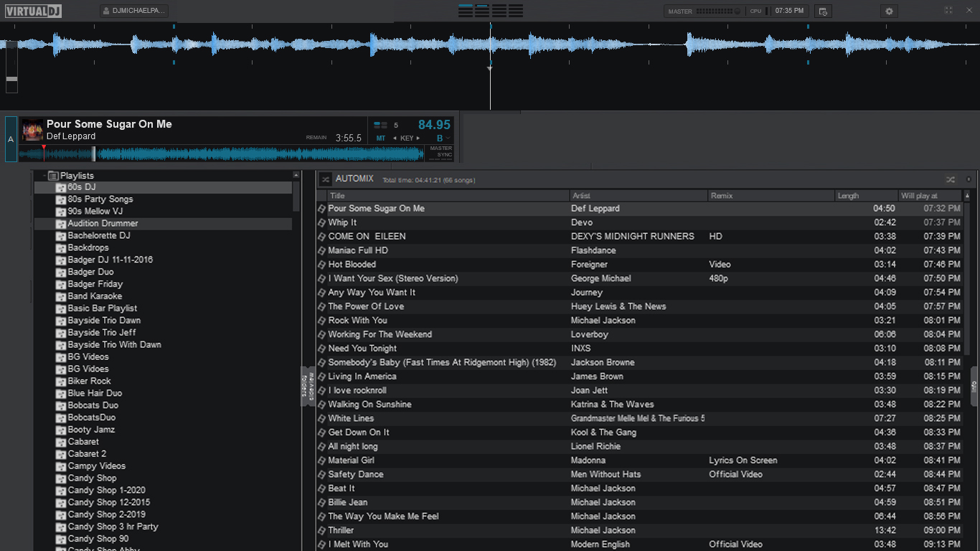Toggle the MT master tempo button
The width and height of the screenshot is (980, 551).
point(381,138)
